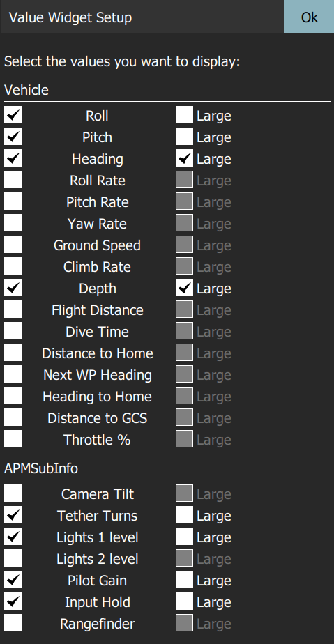Tick the Heading to Home checkbox

coord(13,397)
